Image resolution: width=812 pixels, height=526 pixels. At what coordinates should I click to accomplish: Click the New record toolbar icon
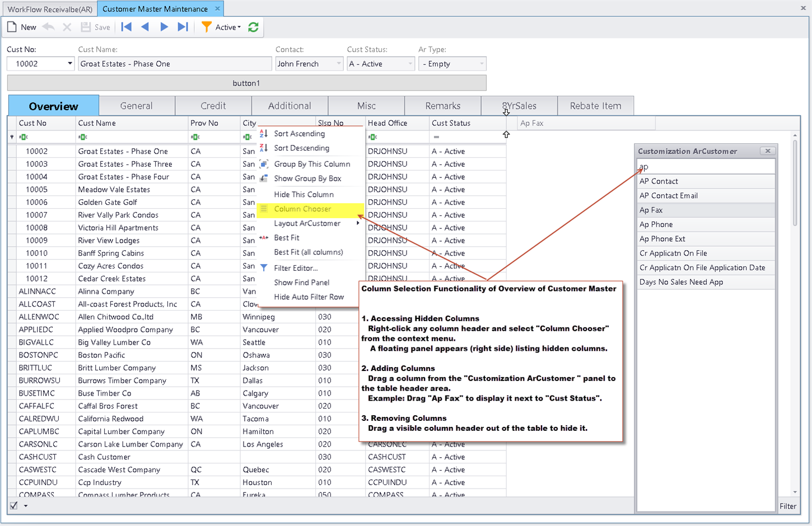coord(12,27)
